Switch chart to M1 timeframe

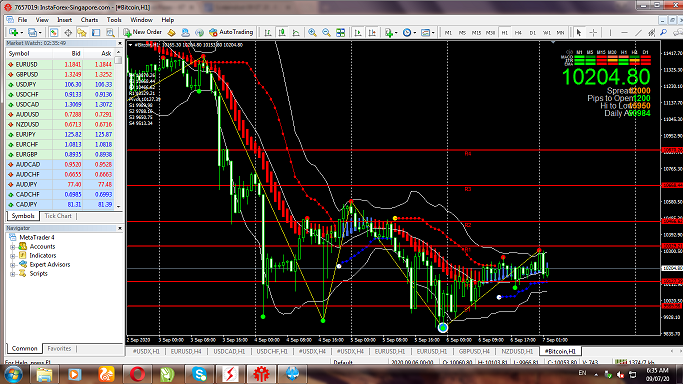point(448,33)
